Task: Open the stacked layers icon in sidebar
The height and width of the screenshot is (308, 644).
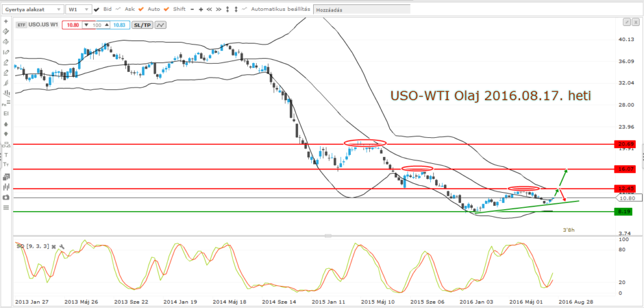Action: pyautogui.click(x=6, y=177)
